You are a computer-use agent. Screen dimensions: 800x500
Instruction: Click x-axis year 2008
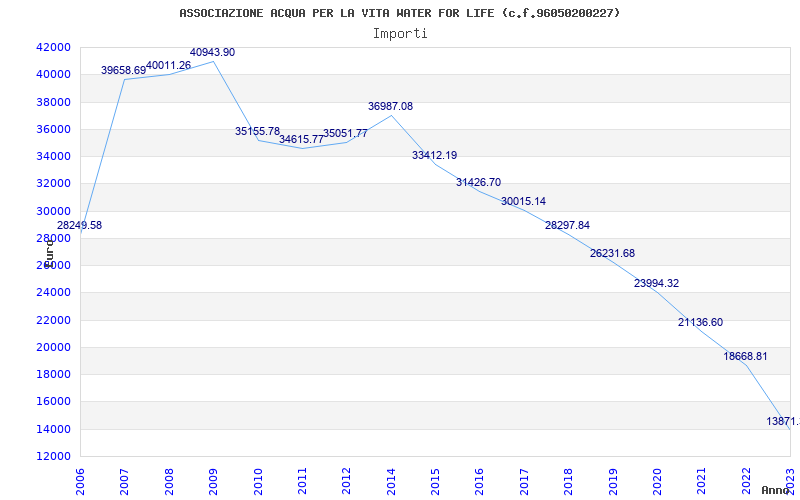pyautogui.click(x=169, y=482)
